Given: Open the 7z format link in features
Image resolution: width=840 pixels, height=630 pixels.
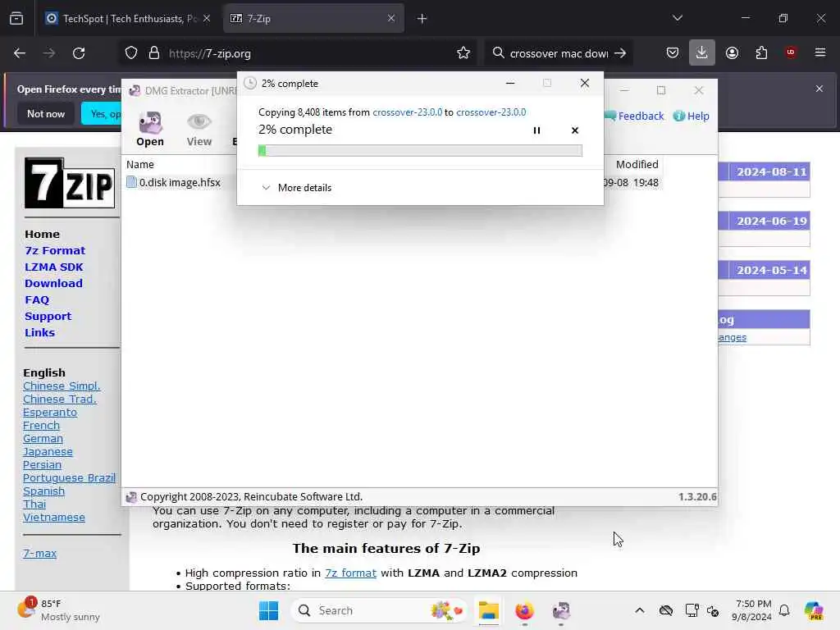Looking at the screenshot, I should click(x=350, y=573).
